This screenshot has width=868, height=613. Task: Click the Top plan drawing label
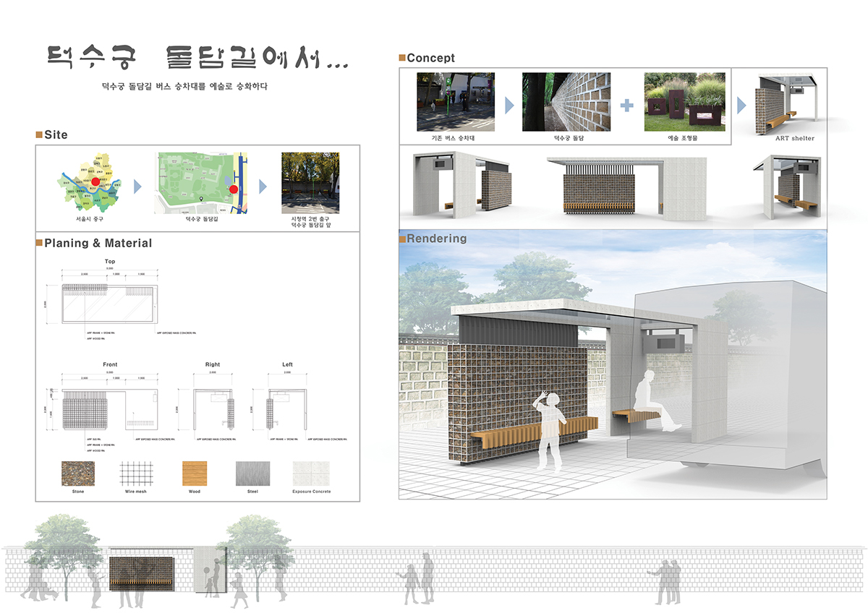[109, 262]
